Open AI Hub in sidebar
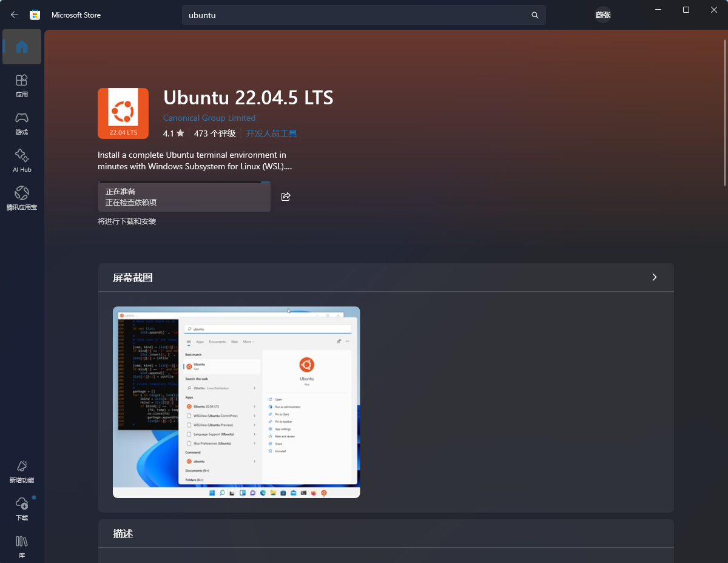This screenshot has height=563, width=728. click(22, 161)
